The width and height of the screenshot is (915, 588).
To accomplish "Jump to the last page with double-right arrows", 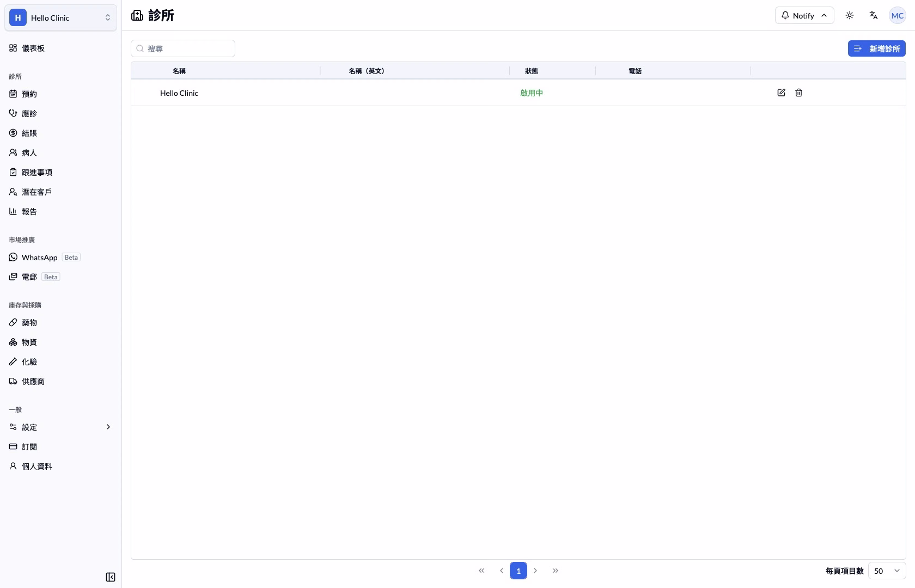I will click(x=556, y=571).
